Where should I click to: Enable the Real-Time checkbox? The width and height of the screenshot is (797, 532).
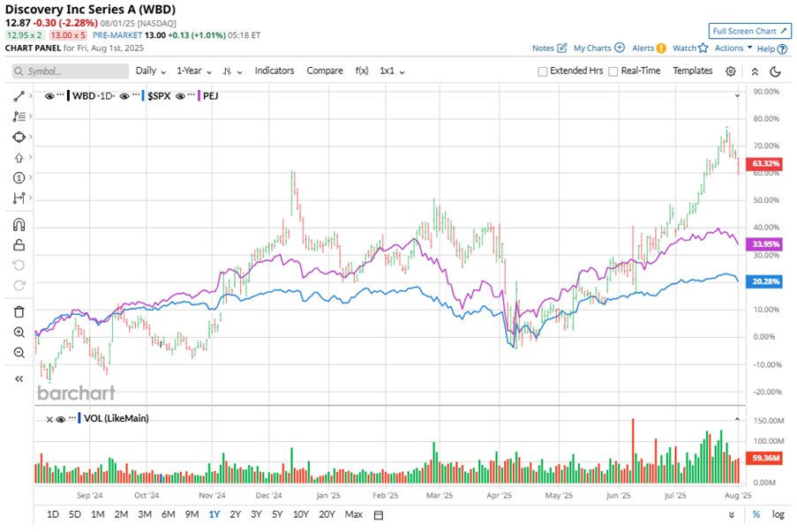tap(613, 71)
